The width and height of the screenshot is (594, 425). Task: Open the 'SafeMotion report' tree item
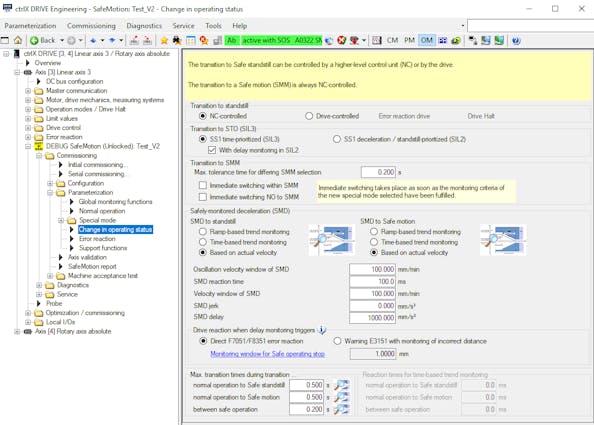pos(92,267)
